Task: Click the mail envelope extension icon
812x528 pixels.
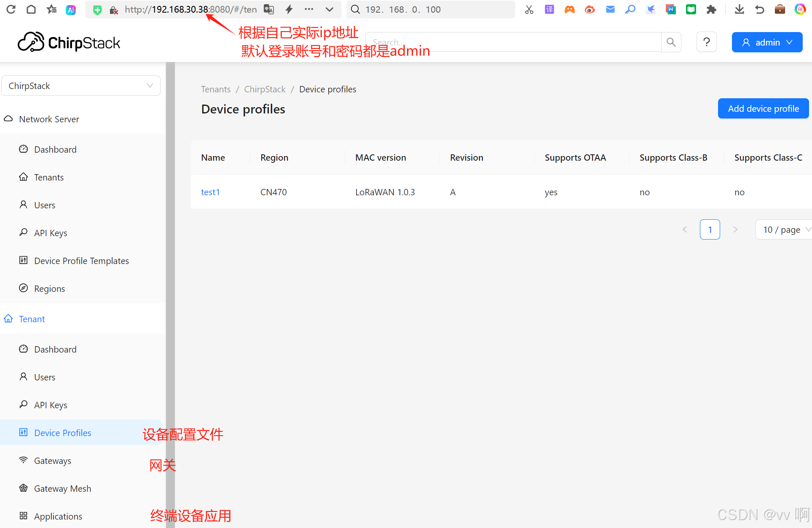Action: 610,9
